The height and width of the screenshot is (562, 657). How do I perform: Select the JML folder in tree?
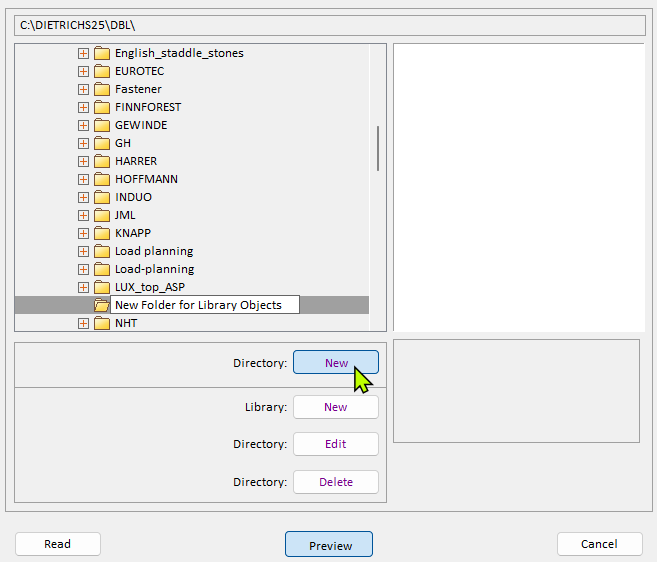(125, 215)
